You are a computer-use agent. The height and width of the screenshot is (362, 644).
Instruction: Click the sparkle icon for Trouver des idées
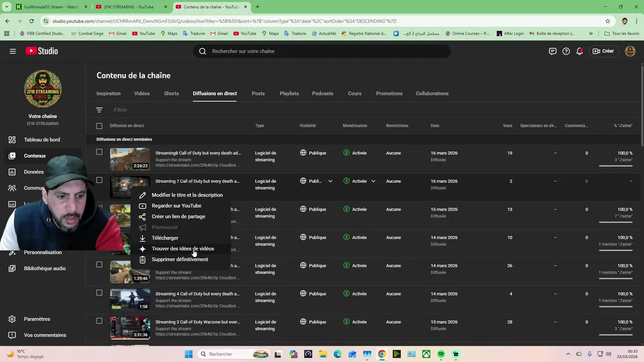(142, 248)
